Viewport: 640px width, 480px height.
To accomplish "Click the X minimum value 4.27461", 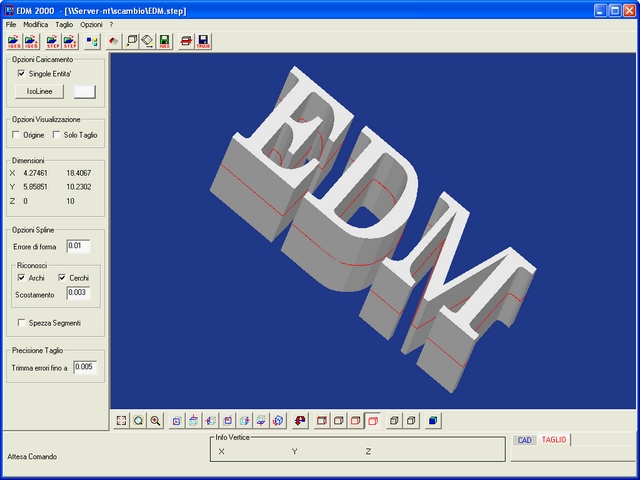I will coord(35,173).
